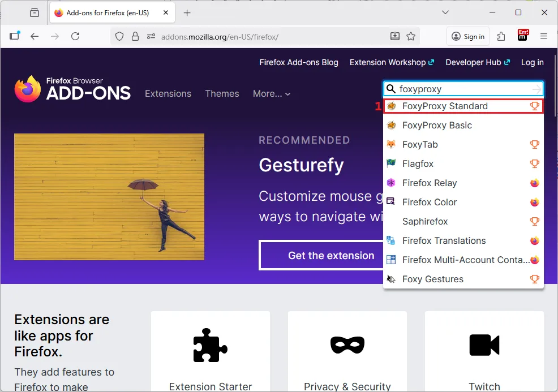This screenshot has height=392, width=558.
Task: Click the search arrow submit icon
Action: pos(536,89)
